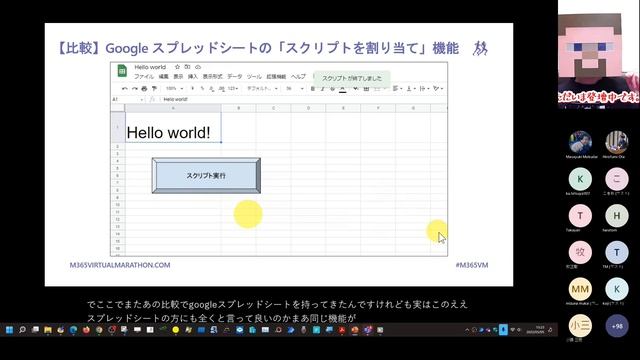Click the スクリプトが終了しました notification
This screenshot has height=360, width=640.
352,78
